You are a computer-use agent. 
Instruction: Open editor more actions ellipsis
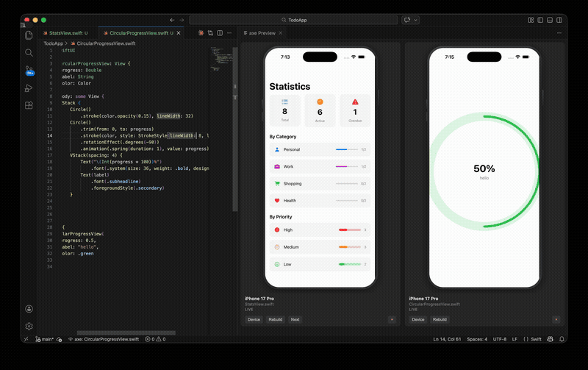coord(229,33)
